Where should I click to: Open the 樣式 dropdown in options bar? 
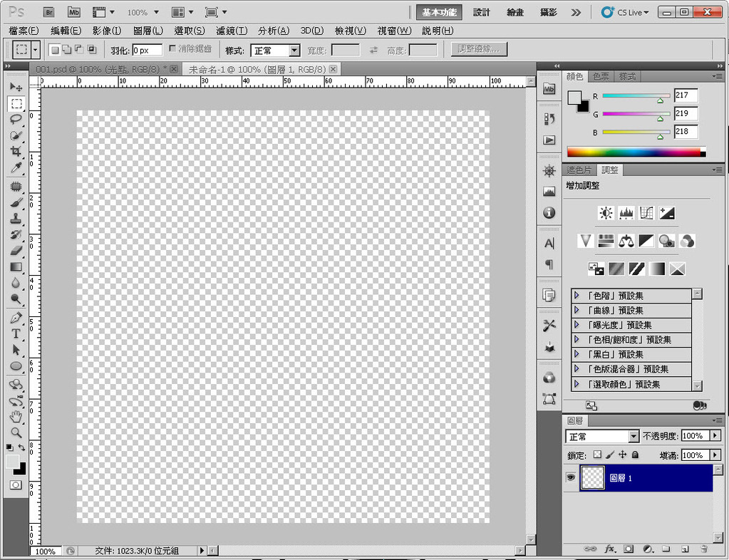275,51
